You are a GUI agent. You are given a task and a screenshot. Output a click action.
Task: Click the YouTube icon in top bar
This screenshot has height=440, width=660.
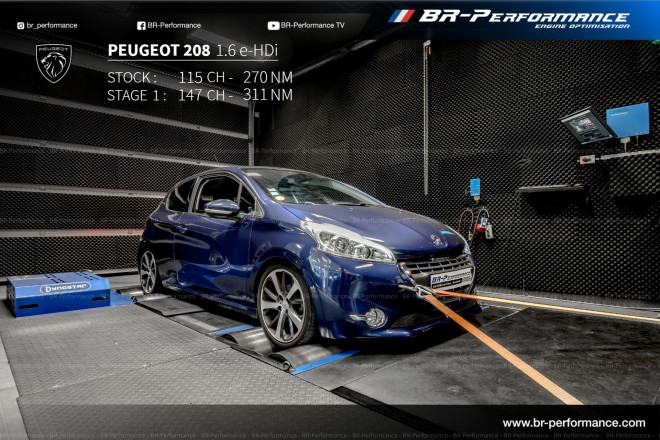click(x=273, y=25)
